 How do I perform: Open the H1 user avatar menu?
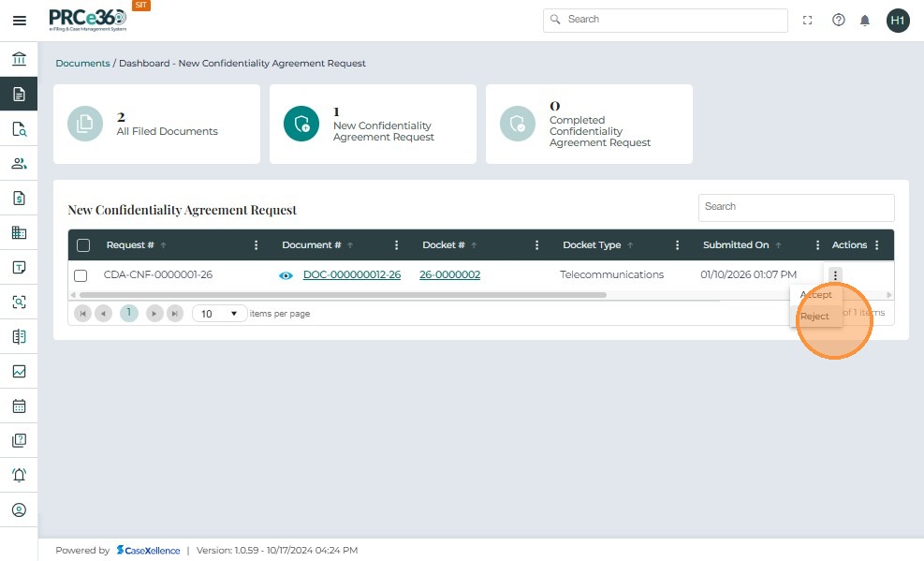[x=898, y=21]
